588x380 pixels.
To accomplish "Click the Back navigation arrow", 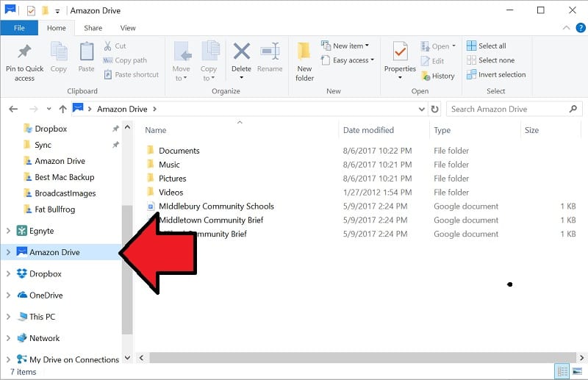I will [13, 109].
